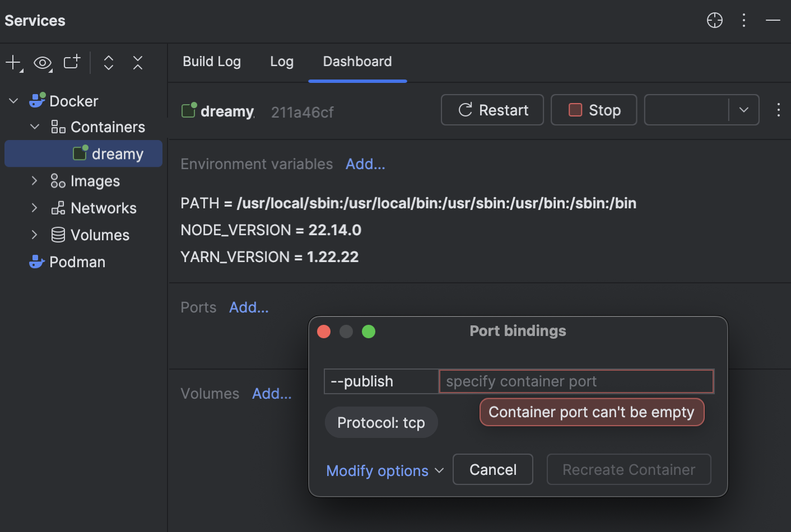The width and height of the screenshot is (791, 532).
Task: Open the view options eye icon
Action: pos(43,63)
